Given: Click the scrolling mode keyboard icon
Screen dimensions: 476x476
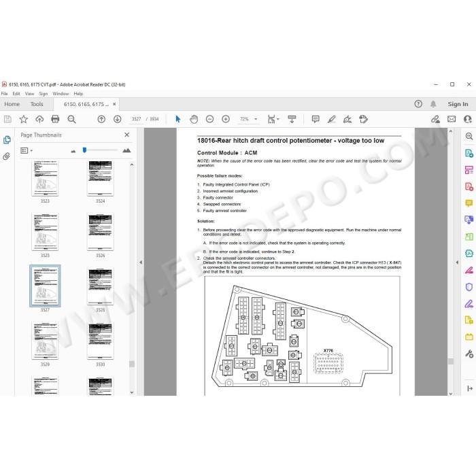Looking at the screenshot, I should click(x=292, y=119).
